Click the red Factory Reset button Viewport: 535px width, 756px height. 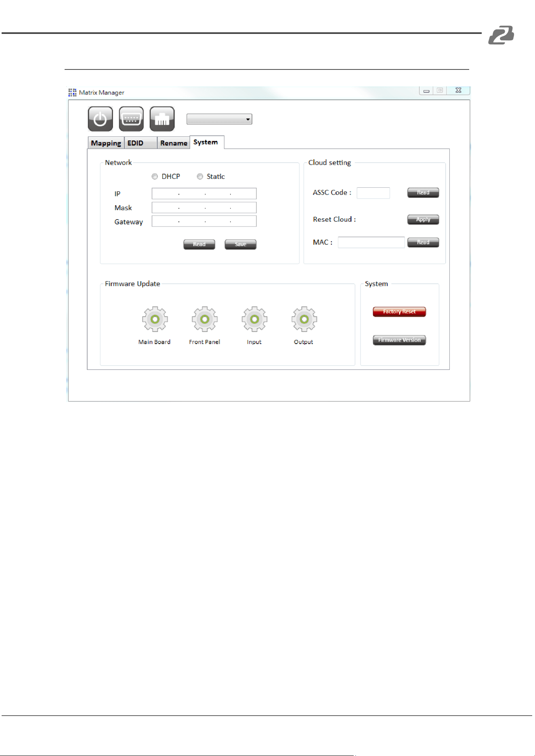point(399,312)
